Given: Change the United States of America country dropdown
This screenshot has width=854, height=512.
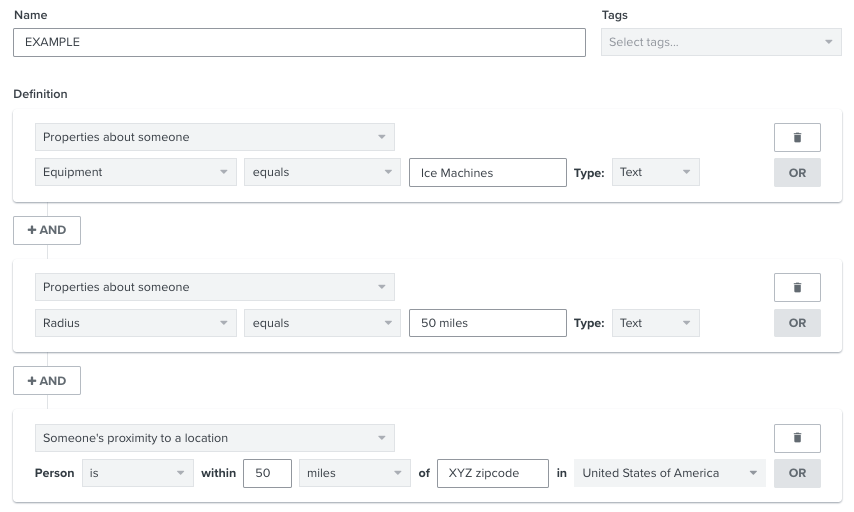Looking at the screenshot, I should (669, 473).
